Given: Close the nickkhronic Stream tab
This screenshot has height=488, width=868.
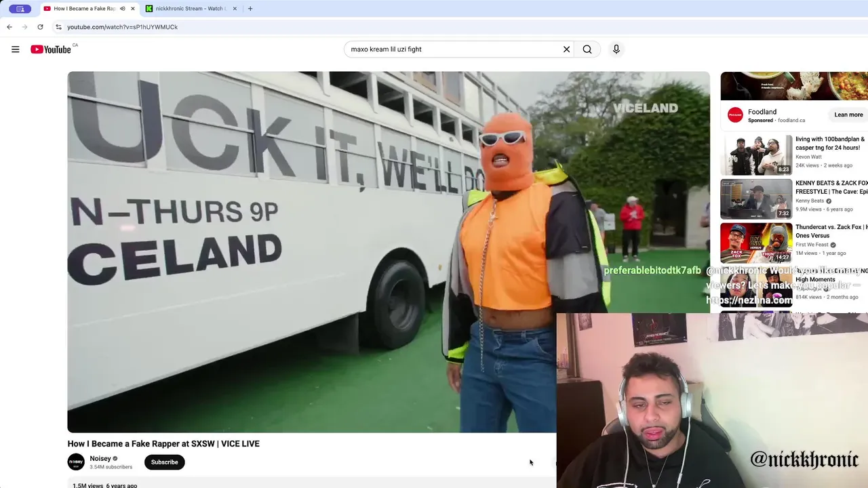Looking at the screenshot, I should click(x=235, y=9).
